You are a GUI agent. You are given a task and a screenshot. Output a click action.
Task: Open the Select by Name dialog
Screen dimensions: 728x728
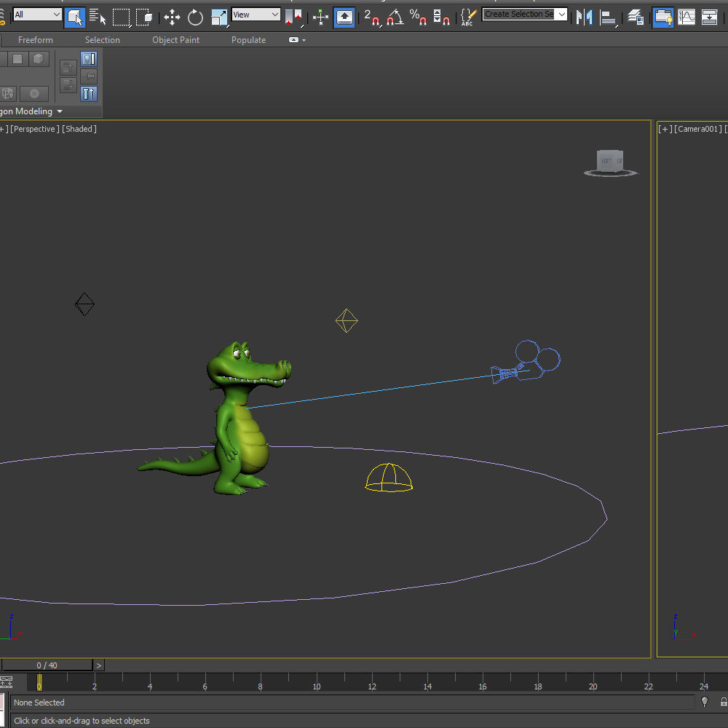pos(98,17)
